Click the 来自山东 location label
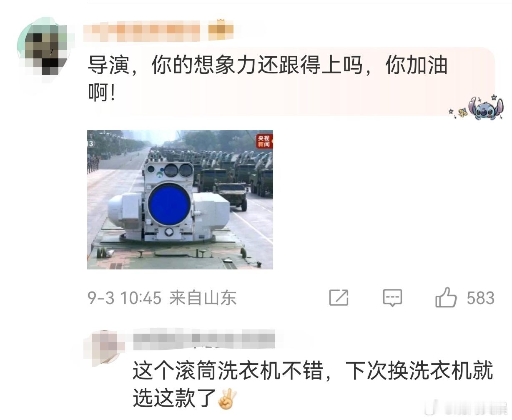 click(x=203, y=298)
